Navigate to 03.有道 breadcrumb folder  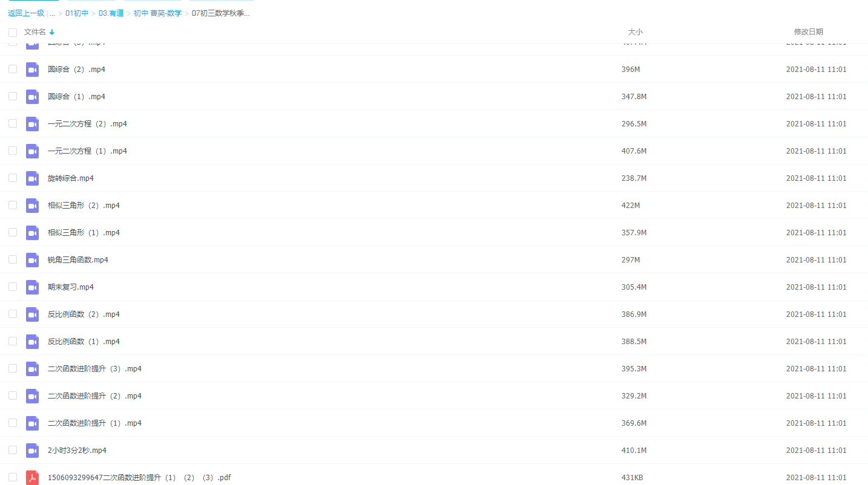(x=111, y=13)
